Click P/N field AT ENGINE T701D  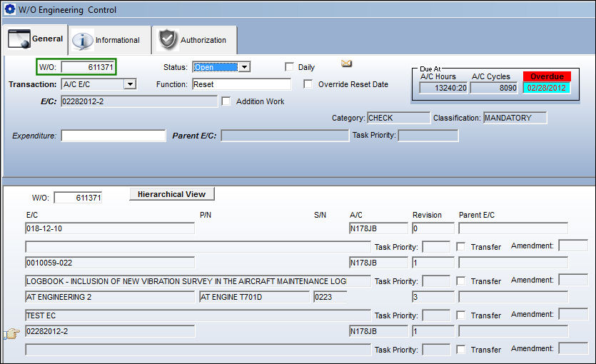254,297
